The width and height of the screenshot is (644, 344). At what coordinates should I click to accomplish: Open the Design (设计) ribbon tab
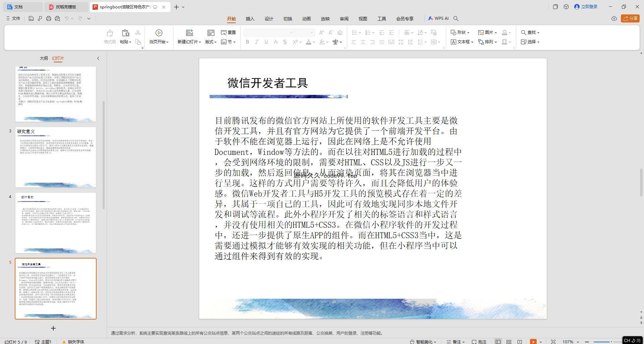tap(269, 19)
